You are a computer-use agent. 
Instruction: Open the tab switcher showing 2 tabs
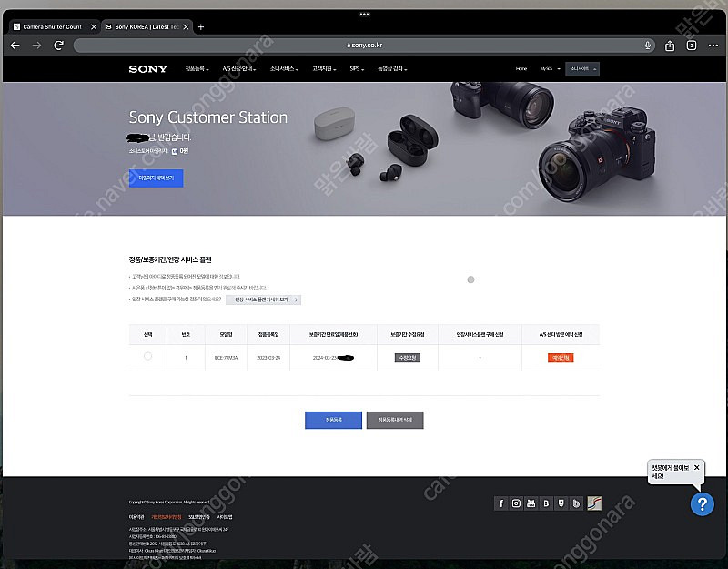tap(692, 46)
